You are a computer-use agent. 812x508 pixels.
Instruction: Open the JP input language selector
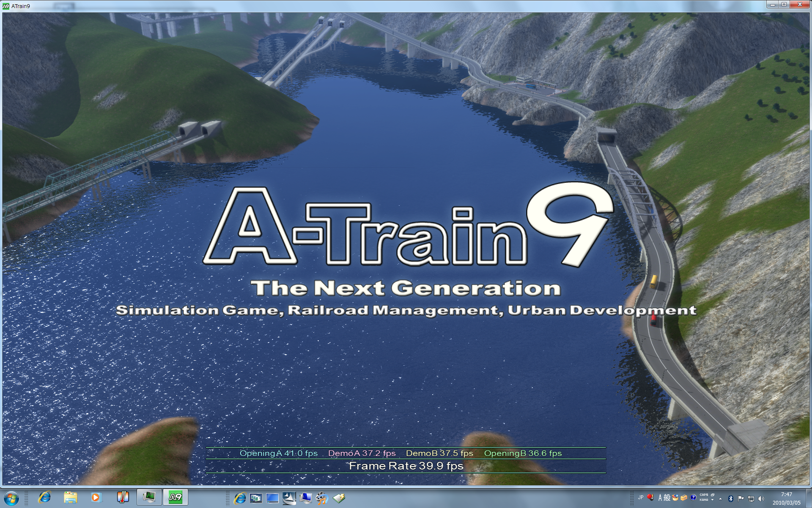click(x=641, y=497)
